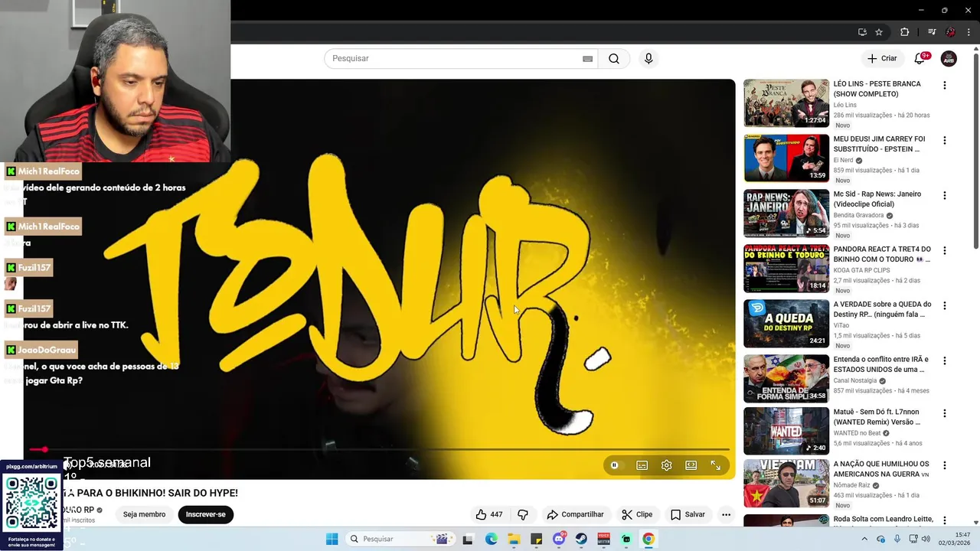
Task: Open options menu for Rap News video
Action: pos(945,196)
